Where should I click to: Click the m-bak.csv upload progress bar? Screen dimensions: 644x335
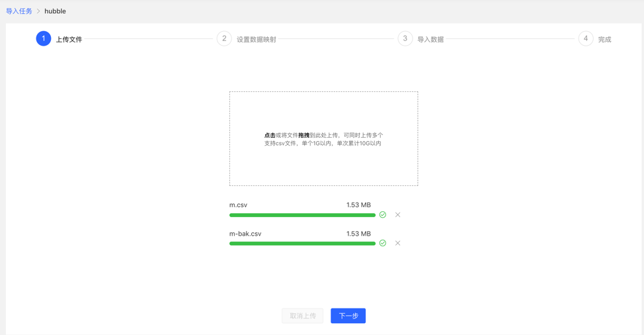pos(302,244)
